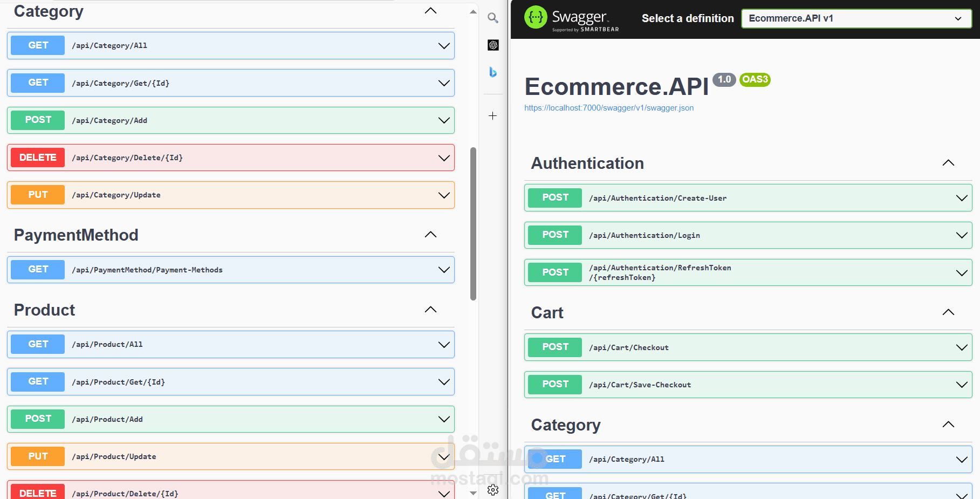Select the /api/Cart/Save-Checkout path text
980x499 pixels.
640,385
